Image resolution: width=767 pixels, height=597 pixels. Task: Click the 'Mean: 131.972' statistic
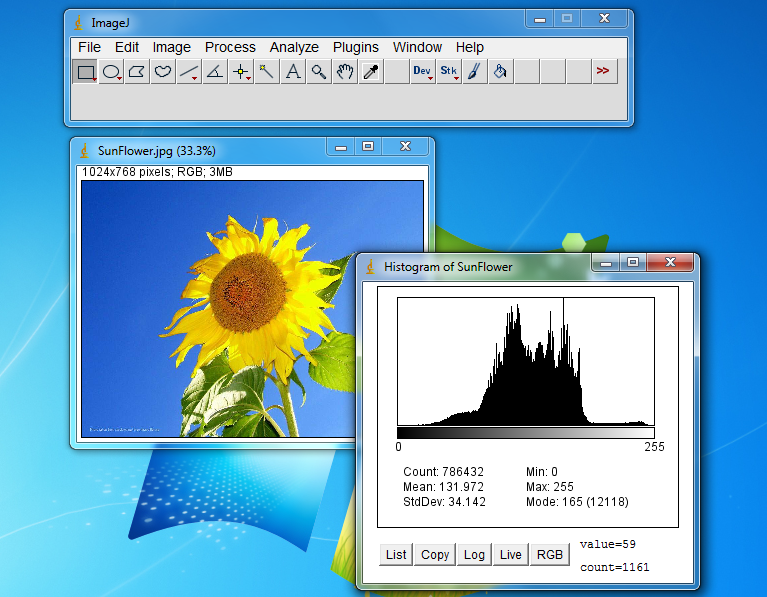pos(443,487)
